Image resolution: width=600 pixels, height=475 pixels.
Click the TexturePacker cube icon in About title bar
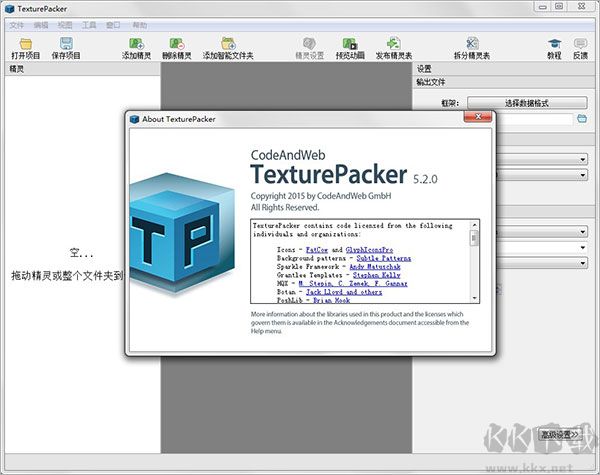click(x=134, y=119)
